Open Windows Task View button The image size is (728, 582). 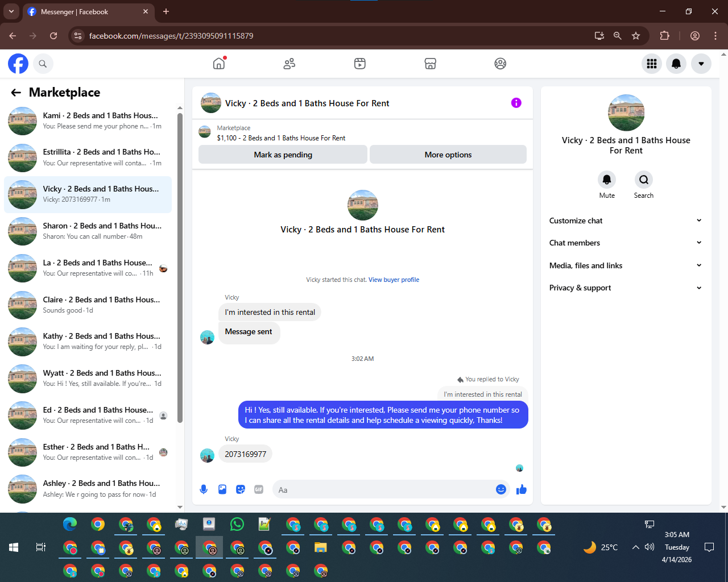pyautogui.click(x=40, y=547)
